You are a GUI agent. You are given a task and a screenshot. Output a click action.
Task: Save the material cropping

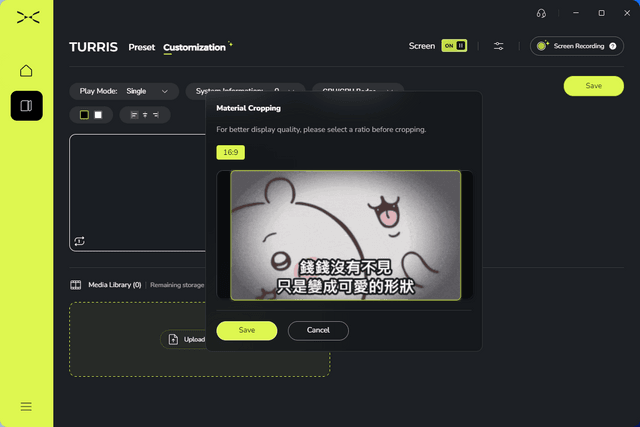[x=247, y=330]
